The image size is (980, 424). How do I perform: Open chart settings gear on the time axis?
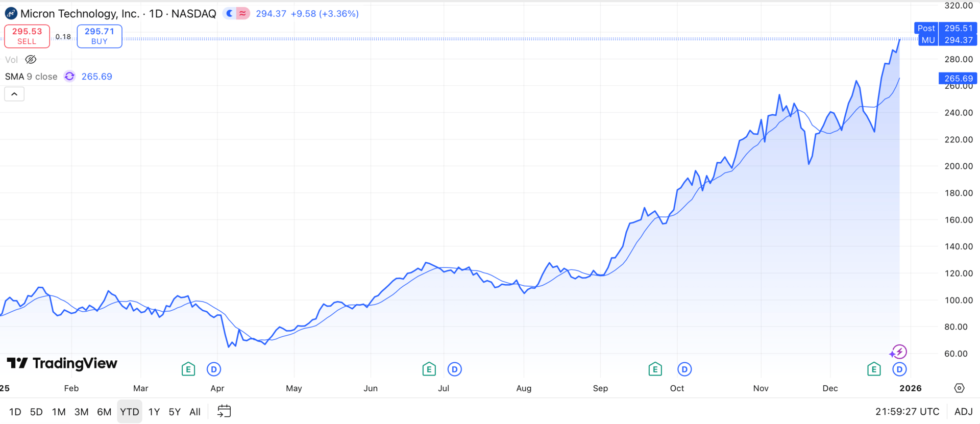960,388
